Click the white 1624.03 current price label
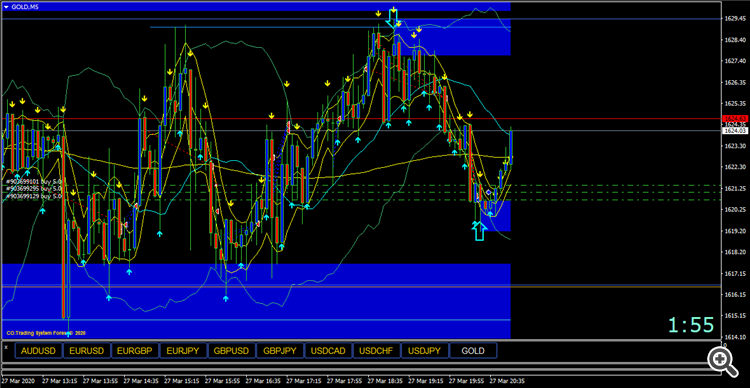750x388 pixels. 735,130
